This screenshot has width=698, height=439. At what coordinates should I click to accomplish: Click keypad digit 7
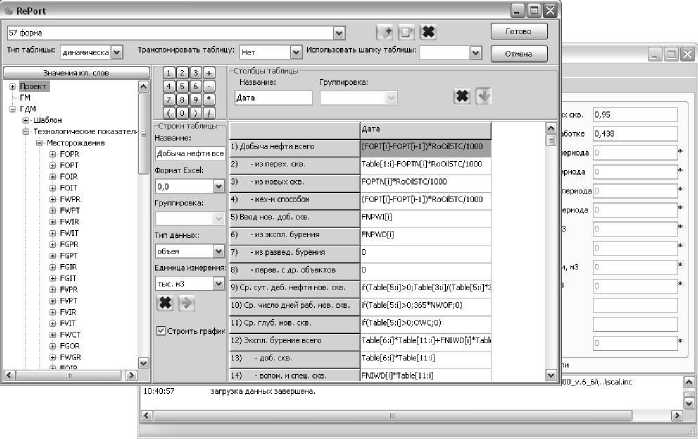[169, 100]
